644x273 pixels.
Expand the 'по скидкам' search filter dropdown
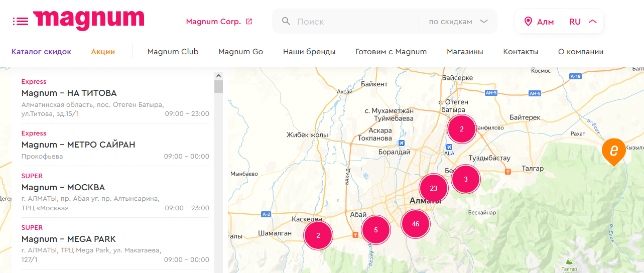[x=458, y=22]
